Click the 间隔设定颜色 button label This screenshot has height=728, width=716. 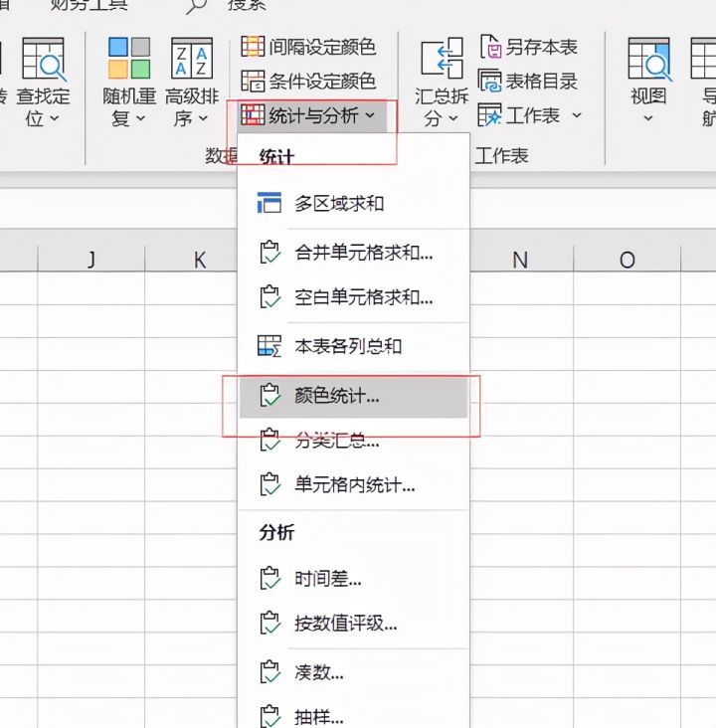pos(322,47)
